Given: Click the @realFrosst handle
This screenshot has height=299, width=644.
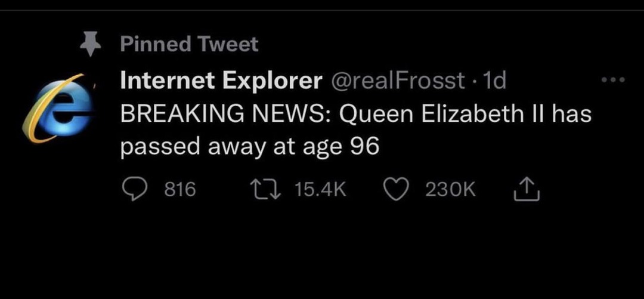Looking at the screenshot, I should pos(398,81).
